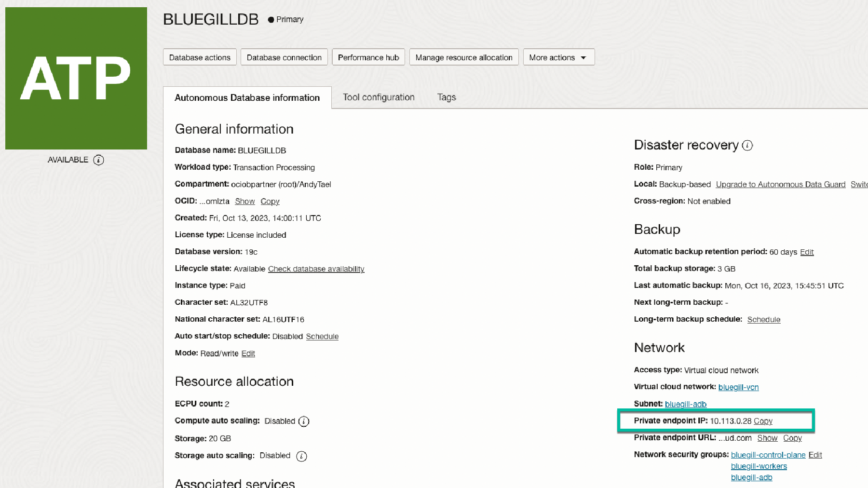
Task: Click the Disaster recovery info icon
Action: pos(747,145)
